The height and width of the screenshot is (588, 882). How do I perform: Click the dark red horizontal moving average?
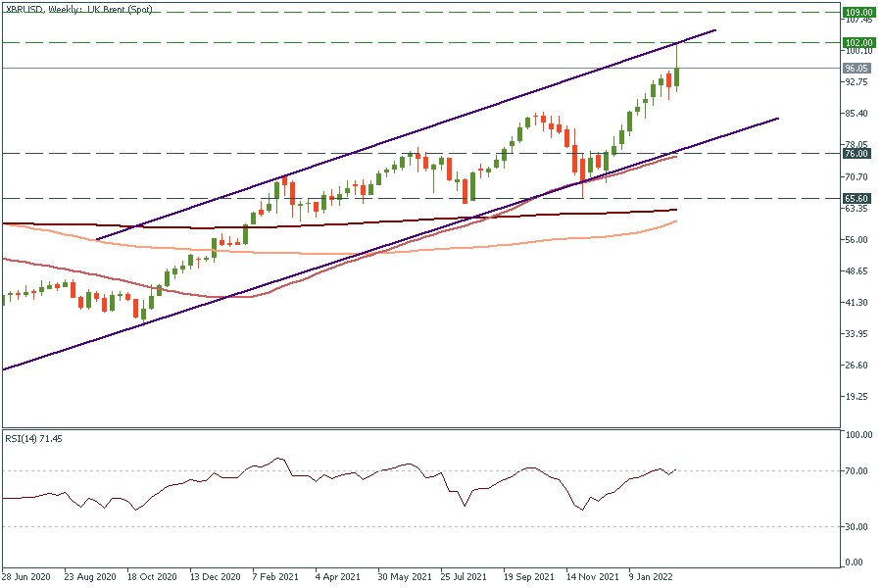pyautogui.click(x=392, y=221)
